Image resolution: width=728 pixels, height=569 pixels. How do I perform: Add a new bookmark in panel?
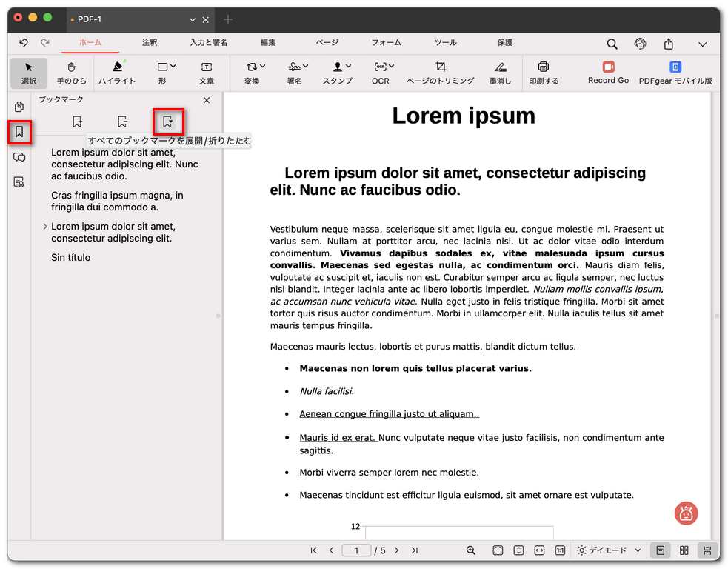tap(78, 122)
